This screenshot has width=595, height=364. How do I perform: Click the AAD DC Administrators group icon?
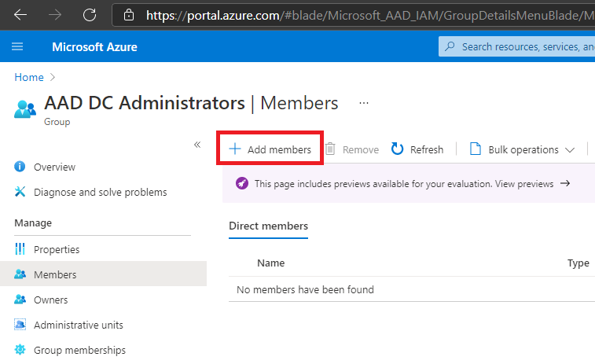pos(25,109)
